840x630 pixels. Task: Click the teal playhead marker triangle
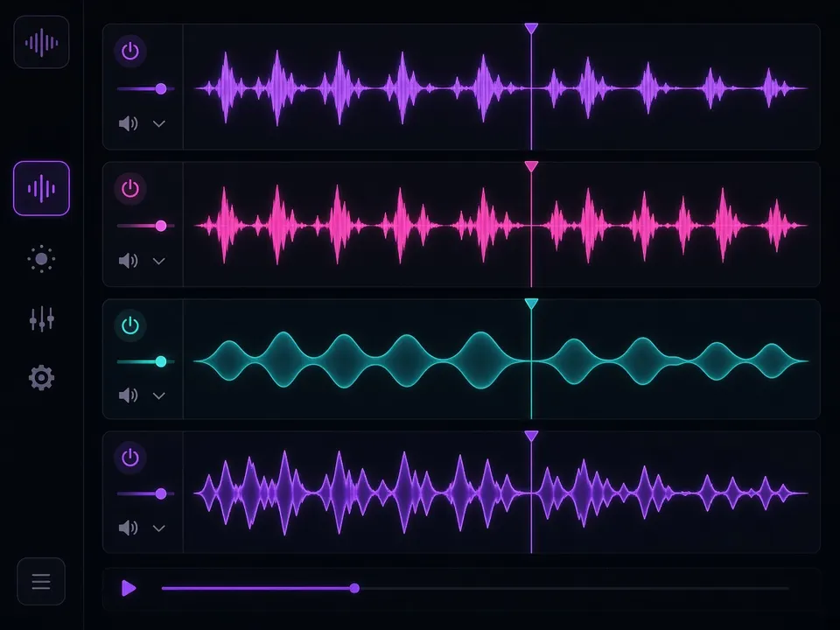(x=531, y=304)
